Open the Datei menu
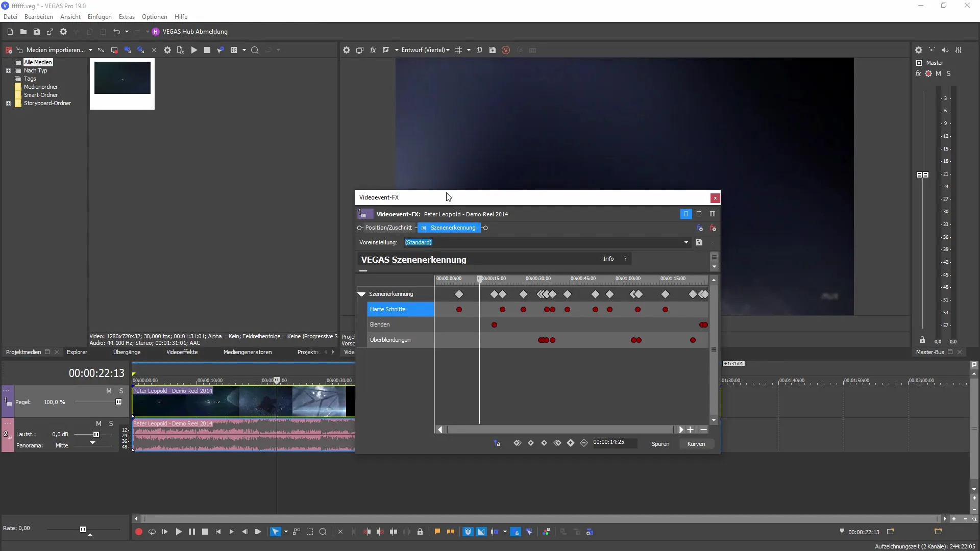980x551 pixels. click(10, 17)
